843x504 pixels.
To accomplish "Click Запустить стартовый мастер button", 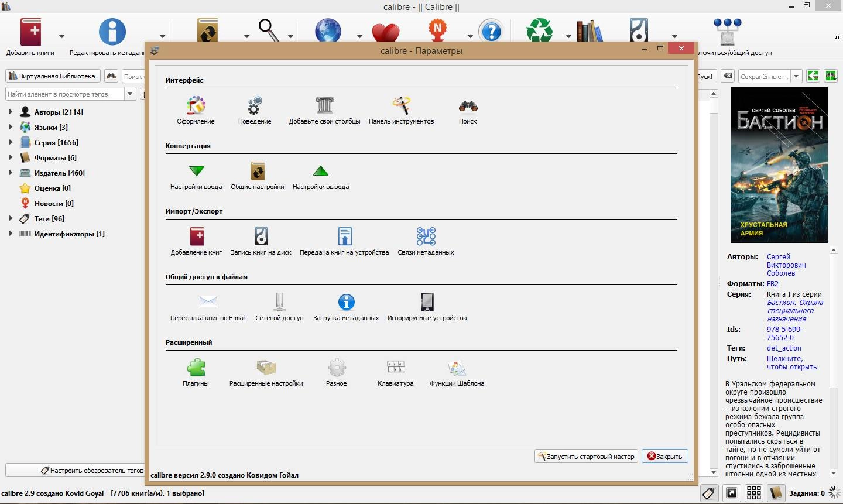I will [x=586, y=456].
